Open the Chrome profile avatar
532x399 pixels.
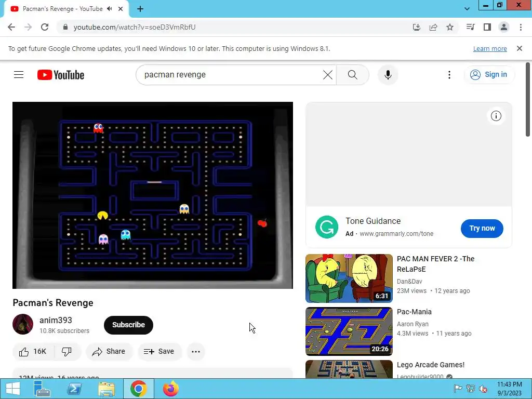click(x=504, y=27)
